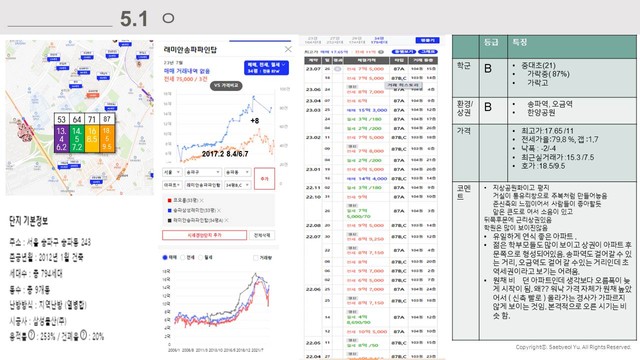The height and width of the screenshot is (360, 640).
Task: Click the pink highlighted complex area on map
Action: [x=24, y=132]
